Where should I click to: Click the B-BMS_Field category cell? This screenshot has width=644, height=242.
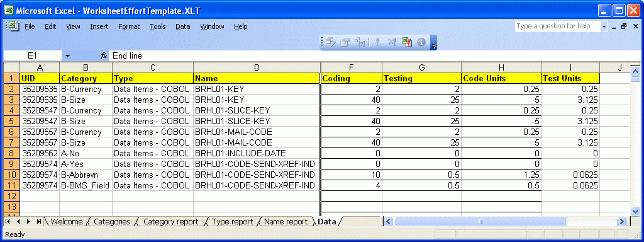click(86, 185)
